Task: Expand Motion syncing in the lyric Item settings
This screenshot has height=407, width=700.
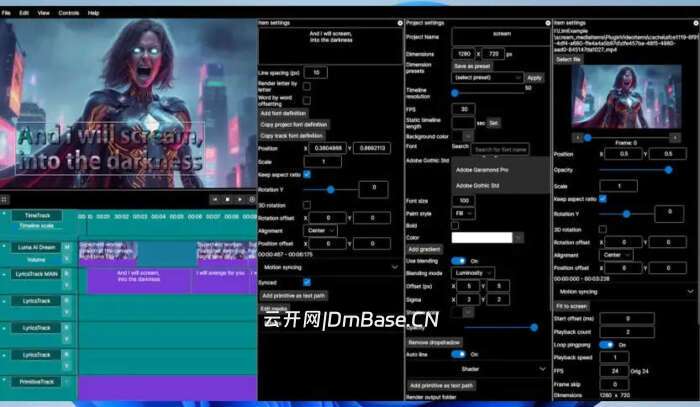Action: click(x=330, y=267)
